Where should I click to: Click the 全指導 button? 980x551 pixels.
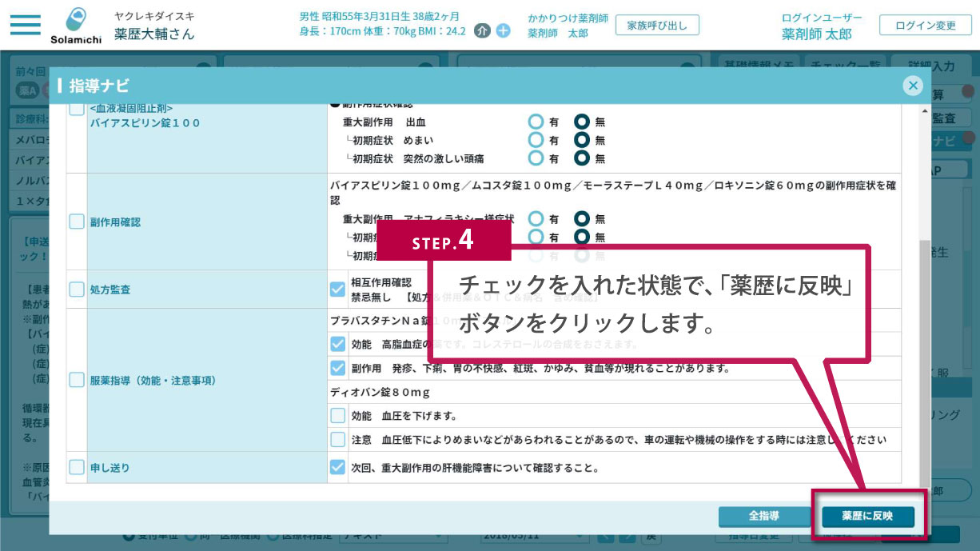(x=763, y=517)
